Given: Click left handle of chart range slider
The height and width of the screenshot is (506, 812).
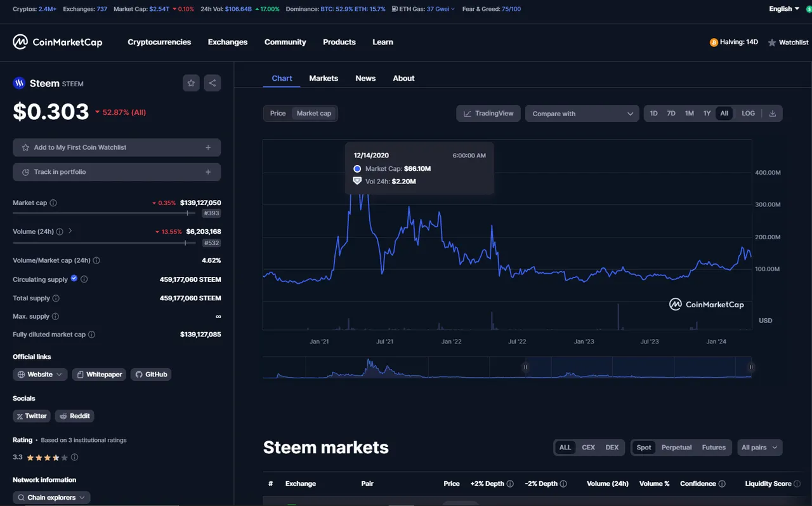Looking at the screenshot, I should point(525,367).
